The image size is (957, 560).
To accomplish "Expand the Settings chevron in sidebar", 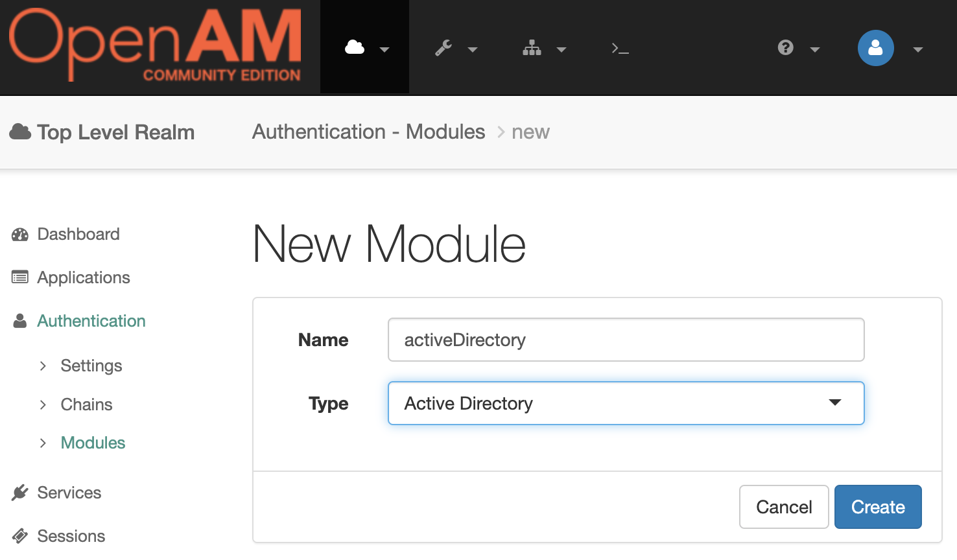I will coord(43,366).
